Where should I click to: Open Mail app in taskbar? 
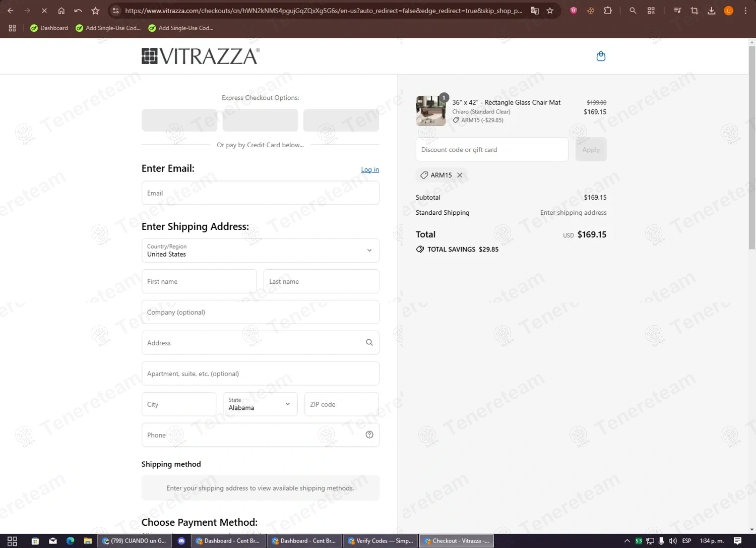(53, 541)
